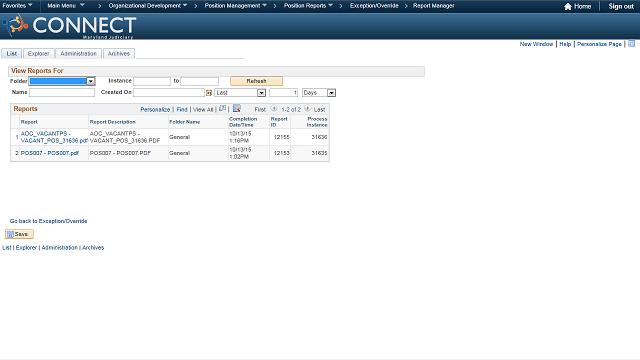Viewport: 640px width, 360px height.
Task: Open AOC_VACANTPS VACANT_POS_31636.pdf report link
Action: point(54,137)
